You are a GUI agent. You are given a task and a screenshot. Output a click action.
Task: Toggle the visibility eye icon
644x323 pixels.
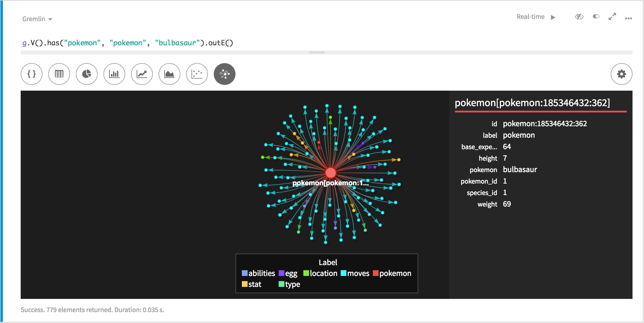pos(579,18)
